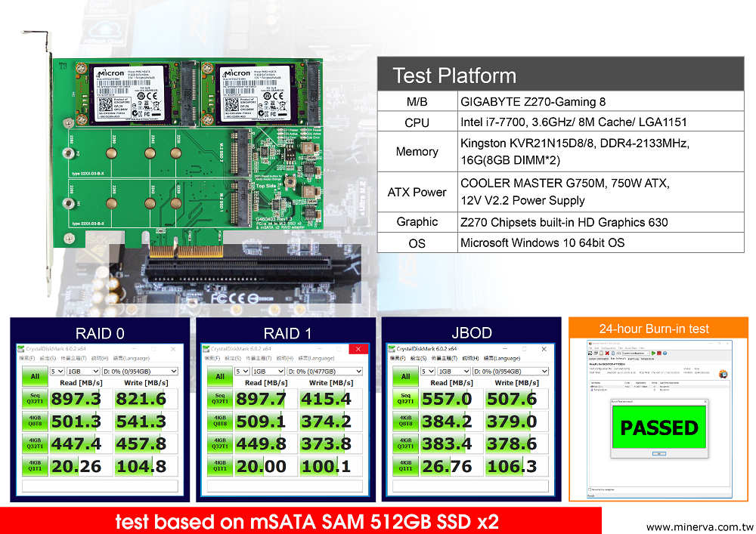Click the red X icon in BurnInTest toolbar
This screenshot has width=756, height=534.
tap(606, 353)
